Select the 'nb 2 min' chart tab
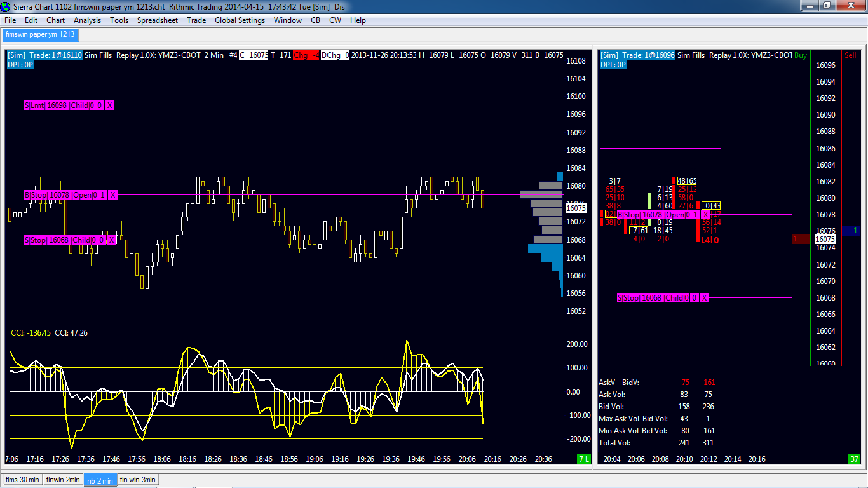The image size is (868, 488). coord(100,480)
